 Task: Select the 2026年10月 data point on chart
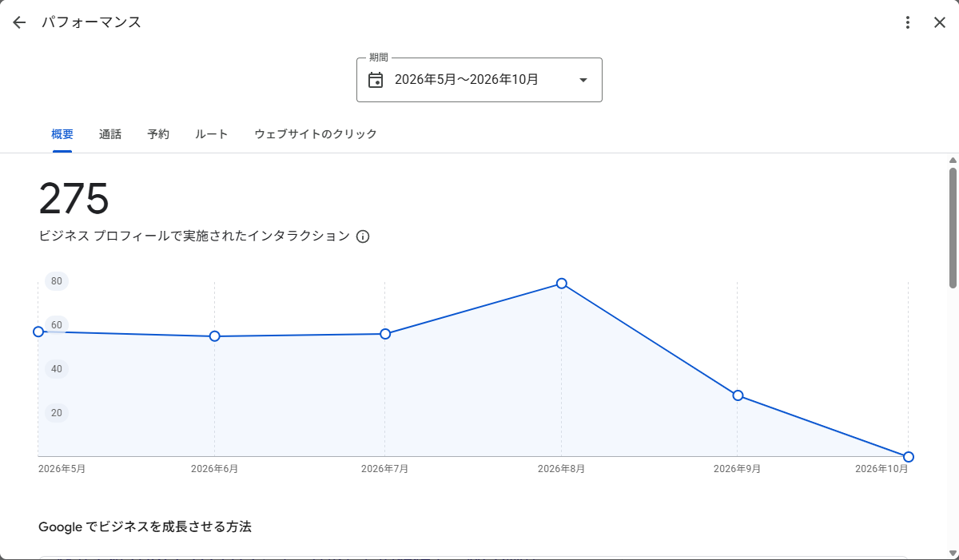pos(909,457)
